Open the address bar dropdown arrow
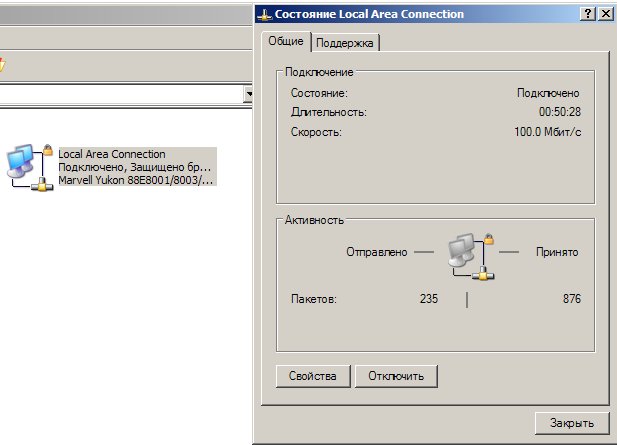 click(x=248, y=94)
